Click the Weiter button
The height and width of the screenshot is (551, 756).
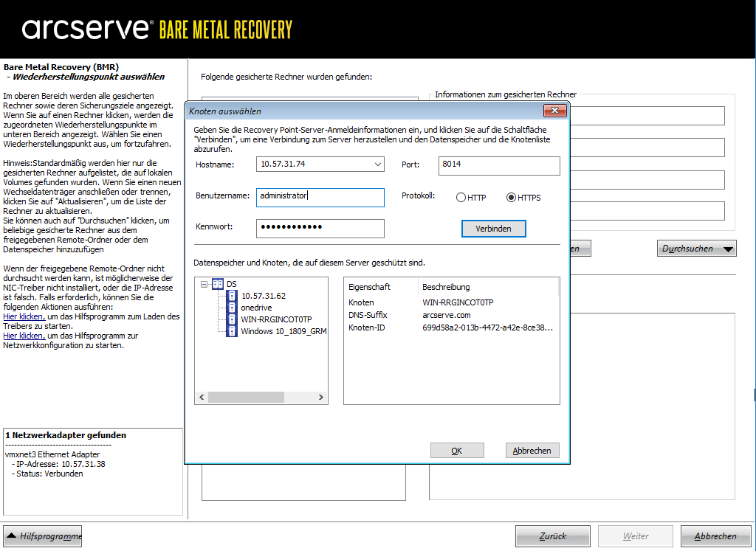coord(636,536)
